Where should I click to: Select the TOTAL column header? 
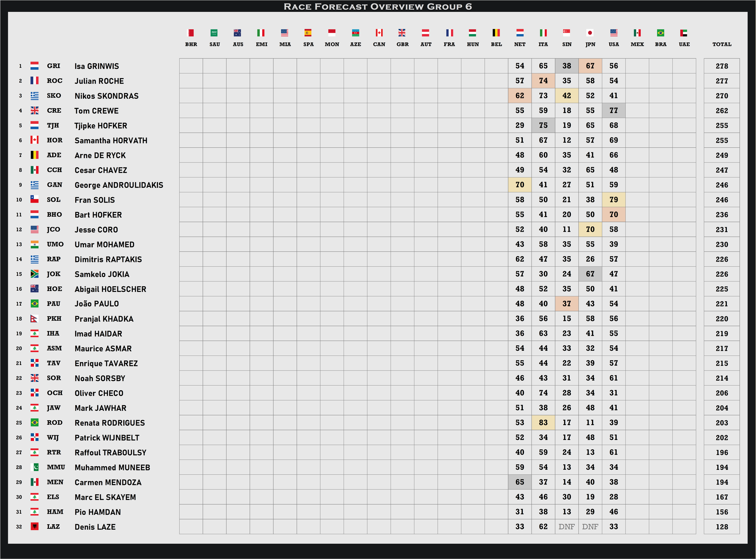coord(722,44)
